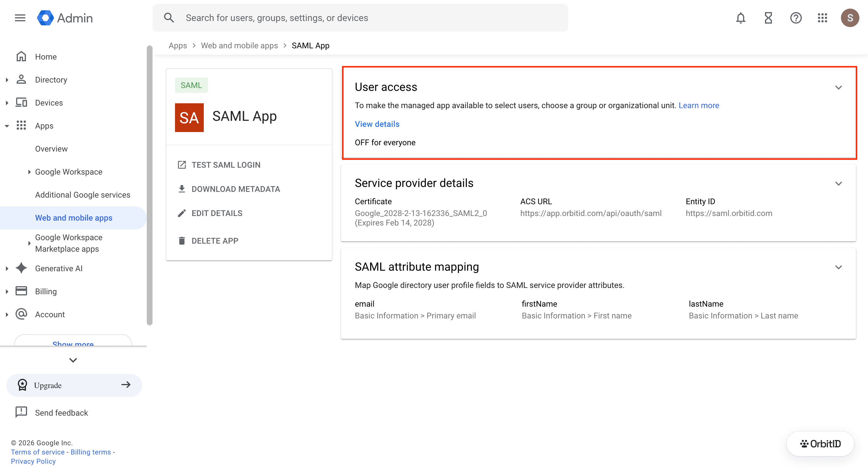Click the Download Metadata arrow icon
The image size is (868, 470).
coord(182,189)
